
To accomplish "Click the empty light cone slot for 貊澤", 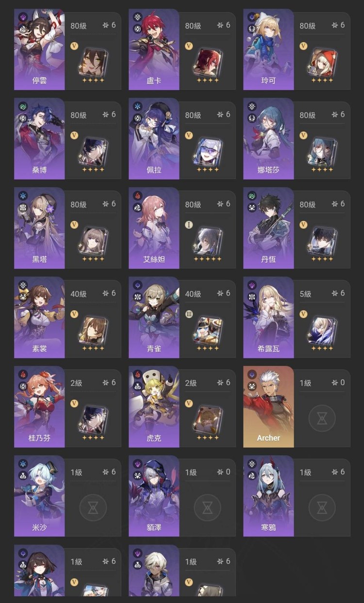I will [207, 507].
